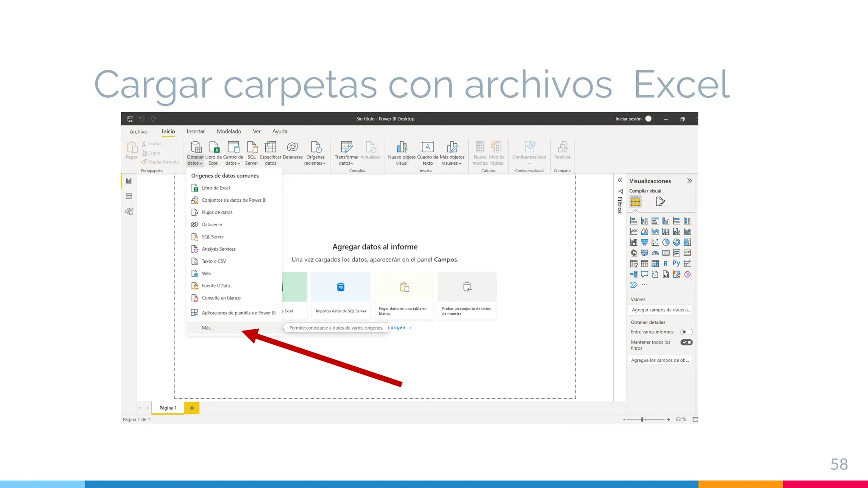Select the format visual page icon
Viewport: 868px width, 488px height.
[660, 202]
